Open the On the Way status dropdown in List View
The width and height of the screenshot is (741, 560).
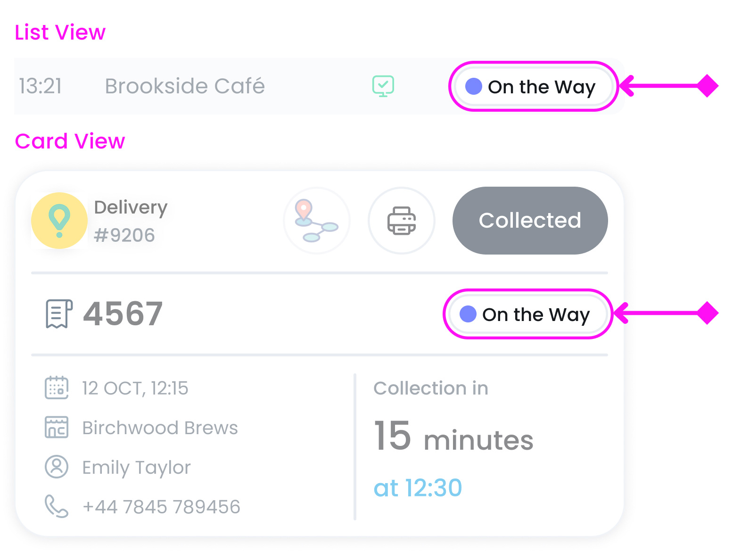click(x=533, y=87)
